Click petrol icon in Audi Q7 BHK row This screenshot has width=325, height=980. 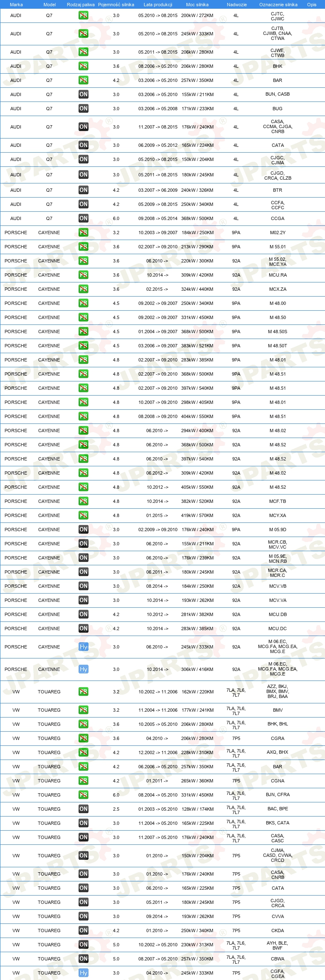pyautogui.click(x=83, y=66)
